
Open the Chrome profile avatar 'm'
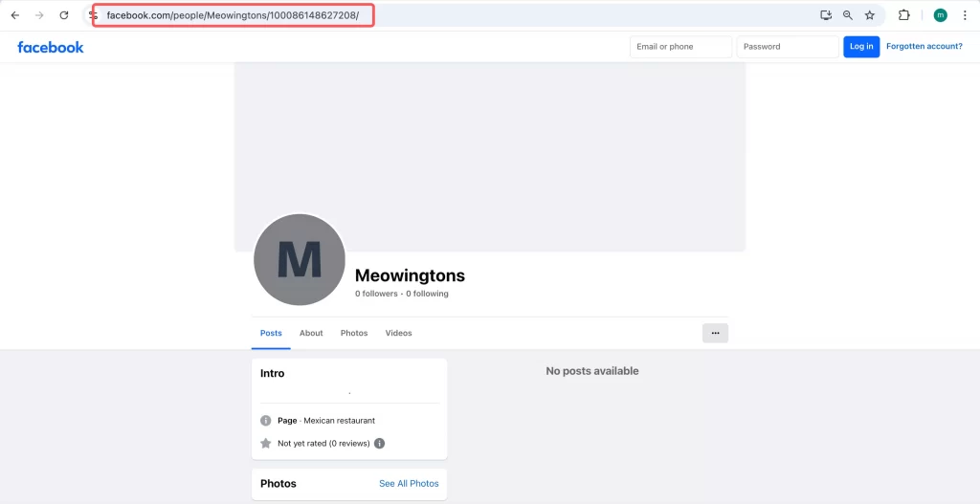point(940,15)
